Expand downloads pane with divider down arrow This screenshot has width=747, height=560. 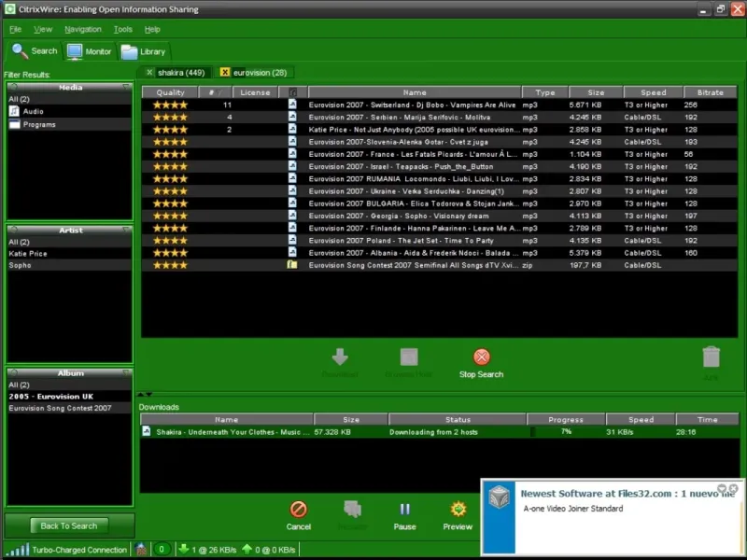[149, 394]
